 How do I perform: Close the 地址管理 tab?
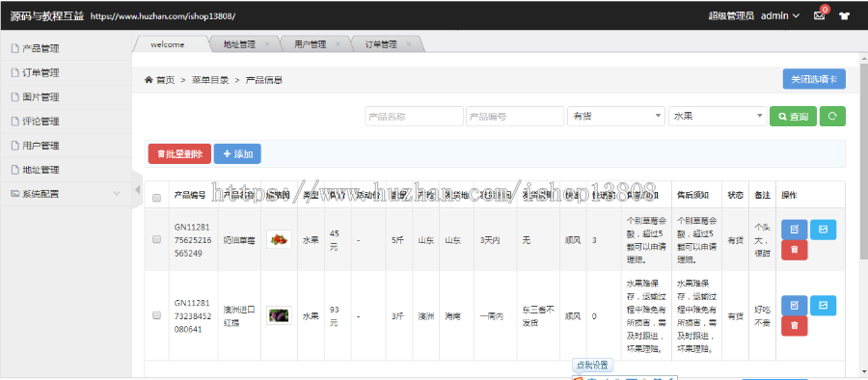click(x=267, y=44)
